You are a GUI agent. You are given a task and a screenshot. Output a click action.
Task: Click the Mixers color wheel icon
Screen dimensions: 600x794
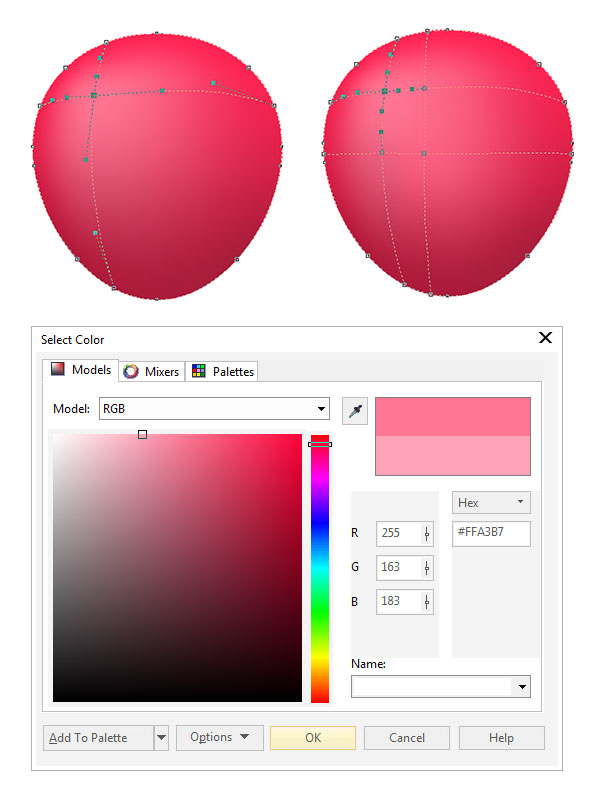pyautogui.click(x=131, y=371)
